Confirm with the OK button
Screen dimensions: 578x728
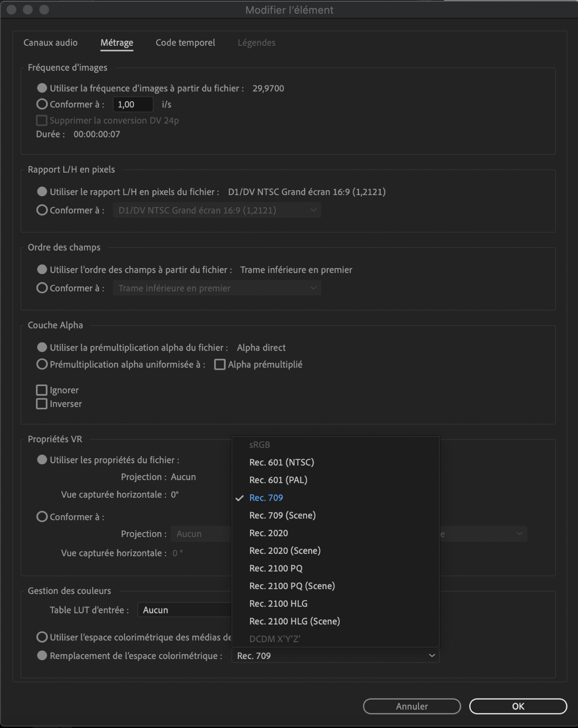click(518, 706)
